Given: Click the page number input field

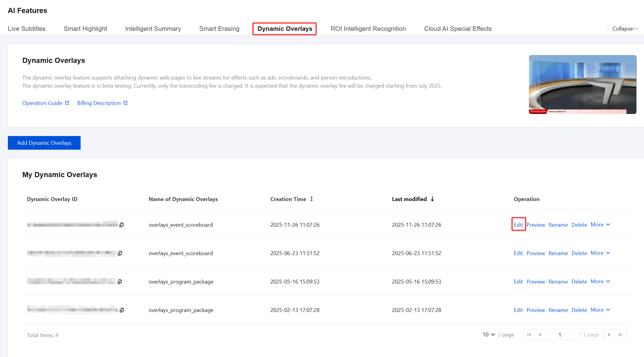Looking at the screenshot, I should (559, 335).
